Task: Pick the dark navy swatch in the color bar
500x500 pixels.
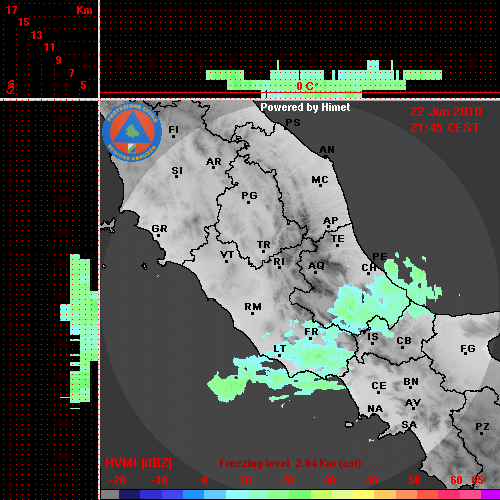Action: point(129,495)
